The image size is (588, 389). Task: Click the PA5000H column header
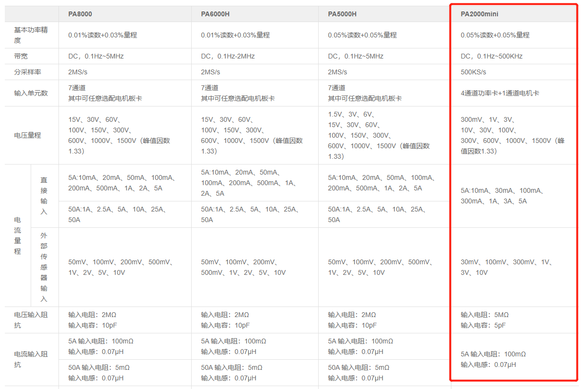(342, 14)
